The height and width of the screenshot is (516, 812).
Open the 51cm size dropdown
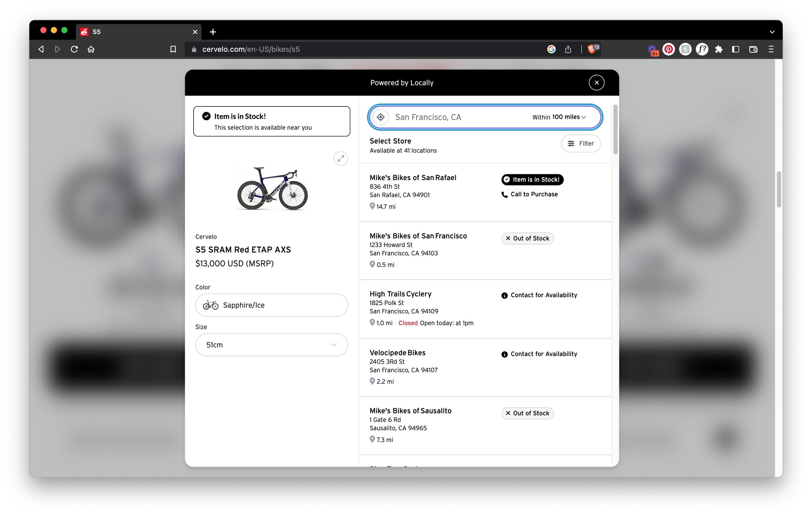tap(272, 345)
